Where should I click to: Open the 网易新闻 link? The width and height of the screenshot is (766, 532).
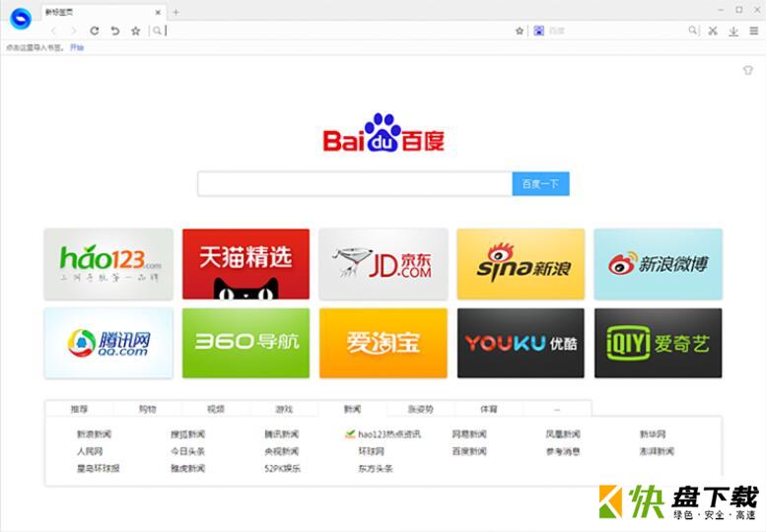coord(469,433)
